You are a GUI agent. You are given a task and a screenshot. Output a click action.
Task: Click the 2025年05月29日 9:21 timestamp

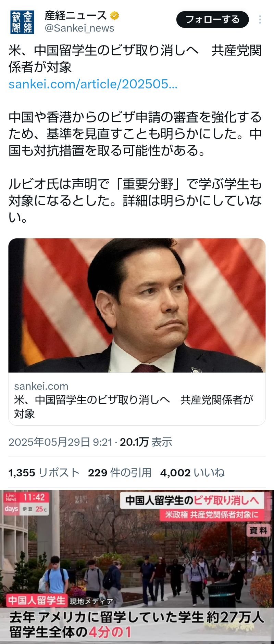tap(60, 442)
